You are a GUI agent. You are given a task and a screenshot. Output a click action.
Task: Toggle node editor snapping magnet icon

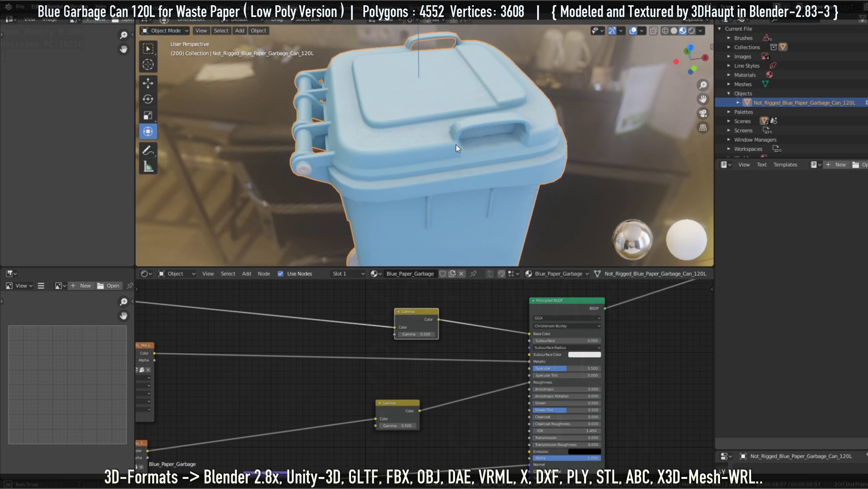point(501,274)
